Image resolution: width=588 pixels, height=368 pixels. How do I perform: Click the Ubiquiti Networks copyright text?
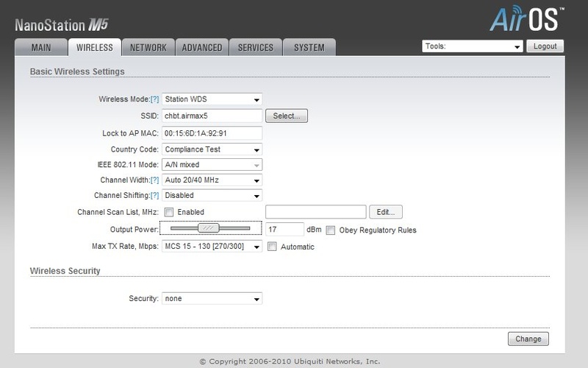290,361
